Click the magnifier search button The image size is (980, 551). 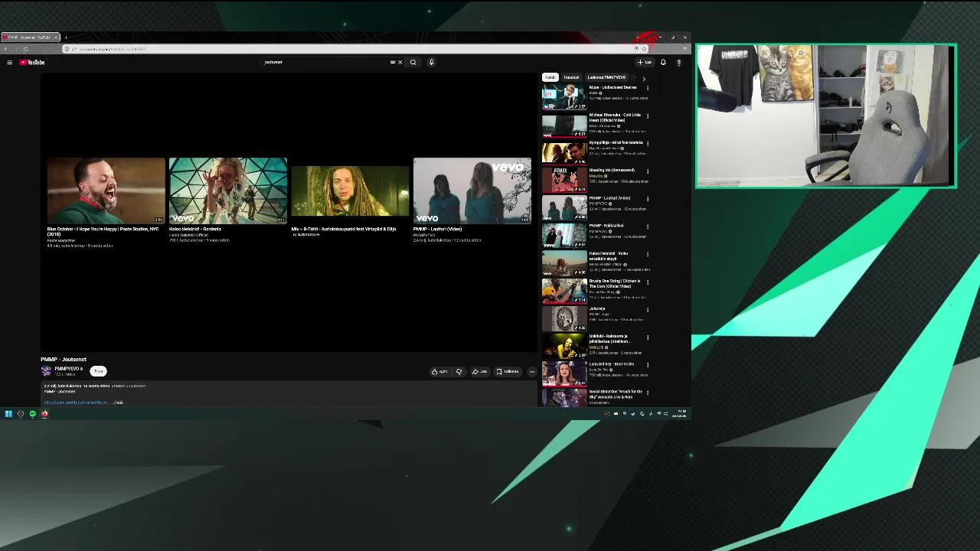tap(413, 62)
